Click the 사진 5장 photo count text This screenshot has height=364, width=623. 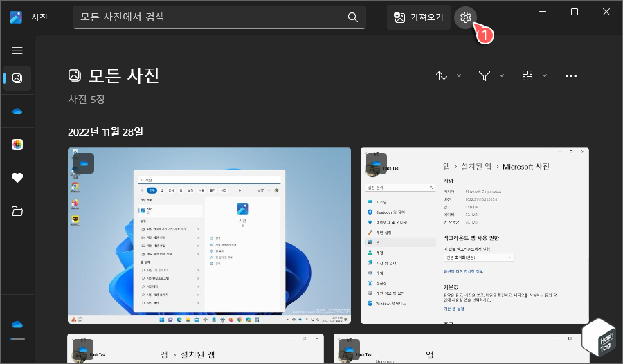(x=87, y=99)
